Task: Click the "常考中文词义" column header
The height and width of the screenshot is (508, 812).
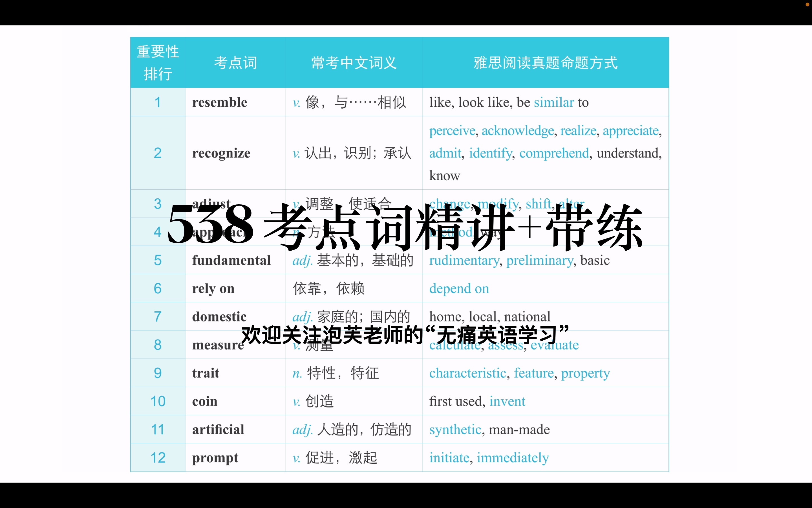Action: pos(354,63)
